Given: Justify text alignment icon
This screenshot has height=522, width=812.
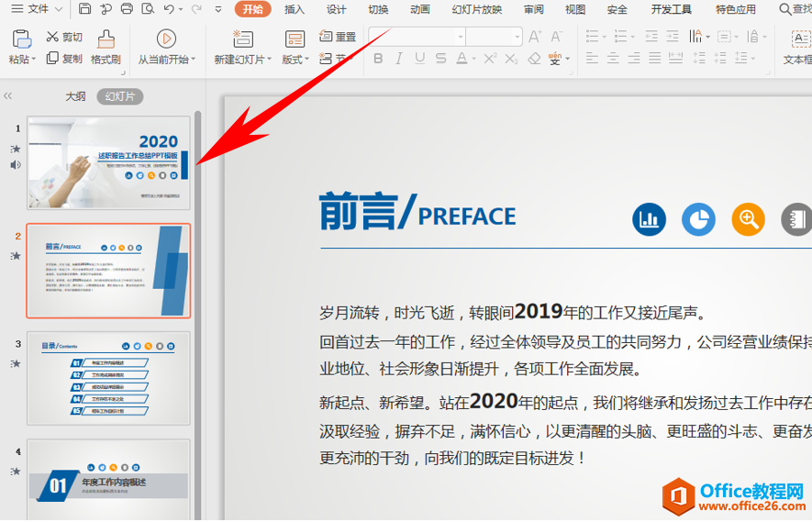Looking at the screenshot, I should (654, 58).
